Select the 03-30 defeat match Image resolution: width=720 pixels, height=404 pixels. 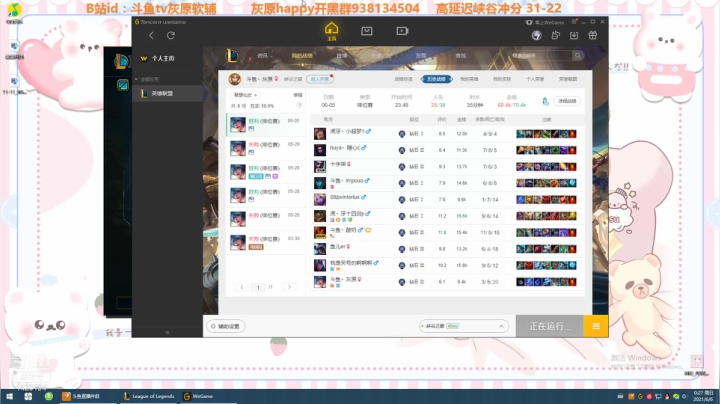tap(266, 242)
